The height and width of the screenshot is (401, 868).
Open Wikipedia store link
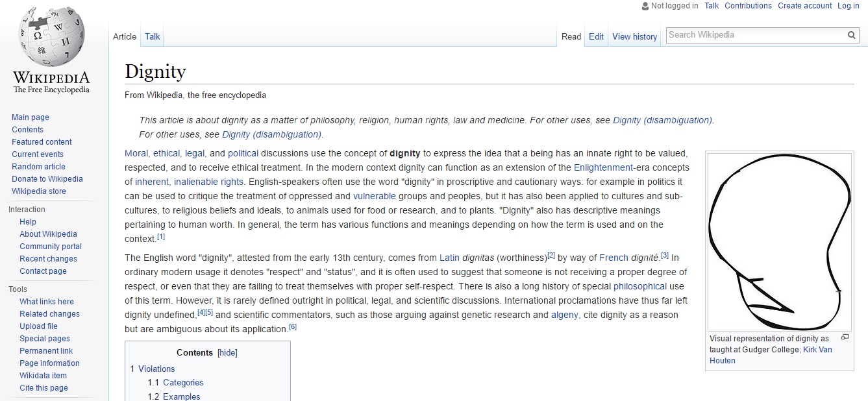pyautogui.click(x=39, y=191)
